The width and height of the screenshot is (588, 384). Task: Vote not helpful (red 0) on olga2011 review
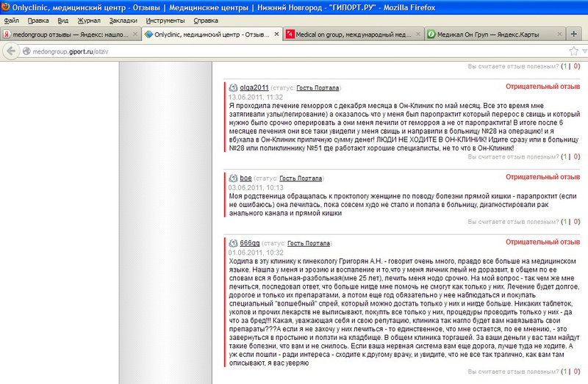[x=576, y=156]
